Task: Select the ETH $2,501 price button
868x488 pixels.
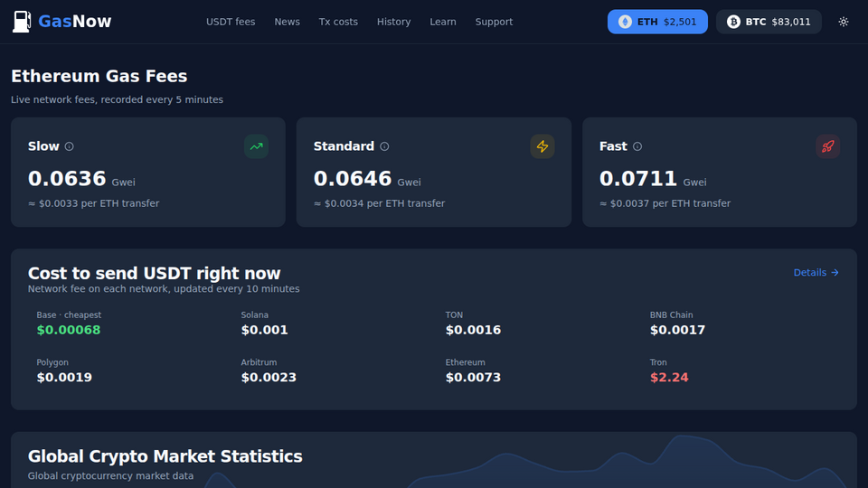Action: (657, 22)
